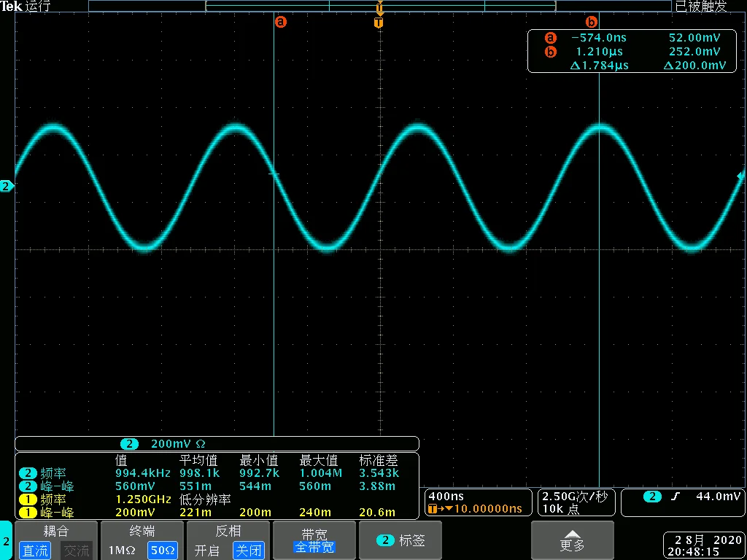Click the waveform record overview bar

point(380,6)
